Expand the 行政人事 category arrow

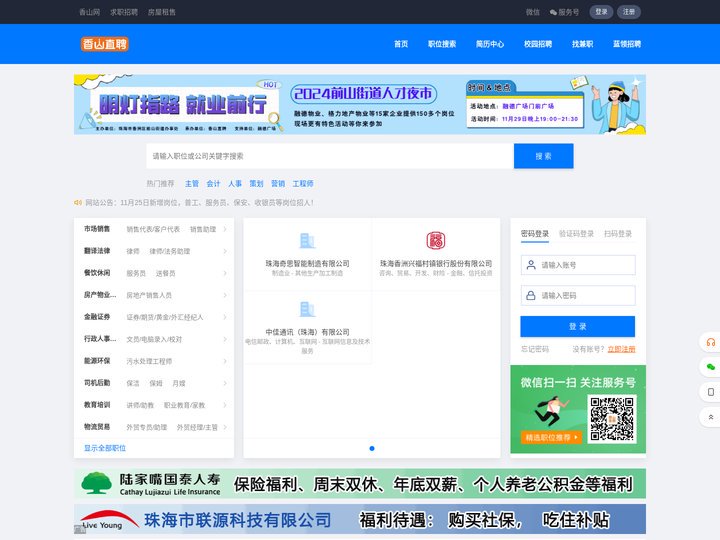coord(225,339)
